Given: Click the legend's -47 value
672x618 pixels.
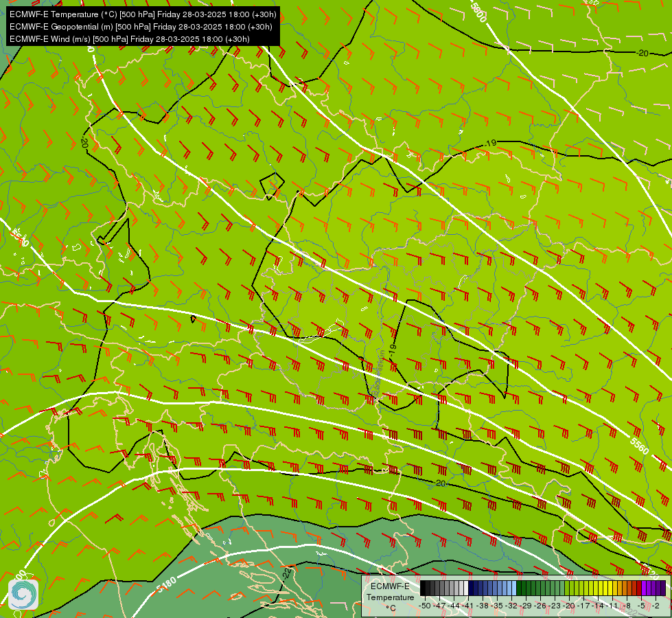Looking at the screenshot, I should coord(440,606).
